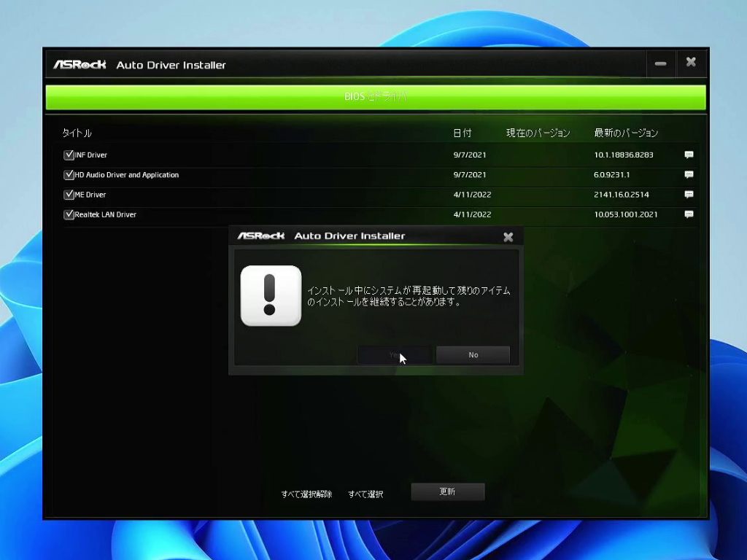This screenshot has height=560, width=747.
Task: Select the ME Driver row title
Action: pyautogui.click(x=90, y=195)
